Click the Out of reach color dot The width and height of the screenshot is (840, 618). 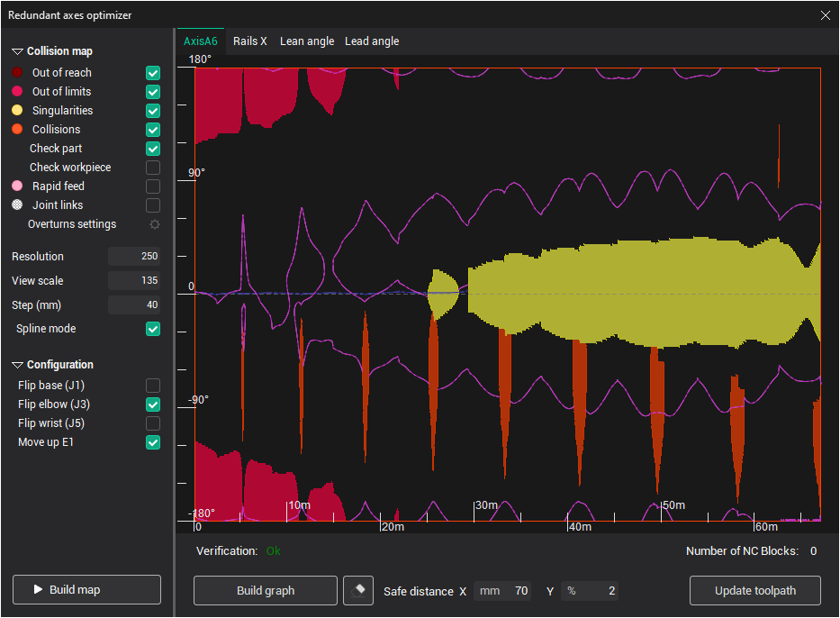17,73
